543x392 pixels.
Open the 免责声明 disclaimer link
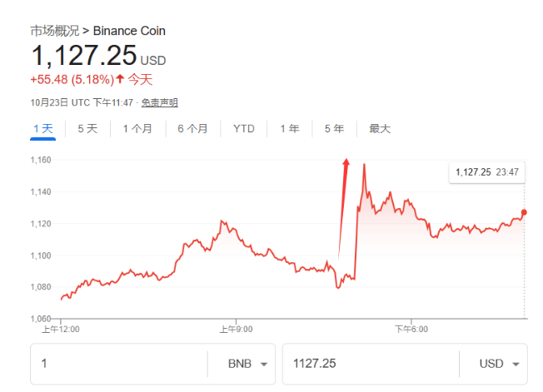(x=159, y=102)
